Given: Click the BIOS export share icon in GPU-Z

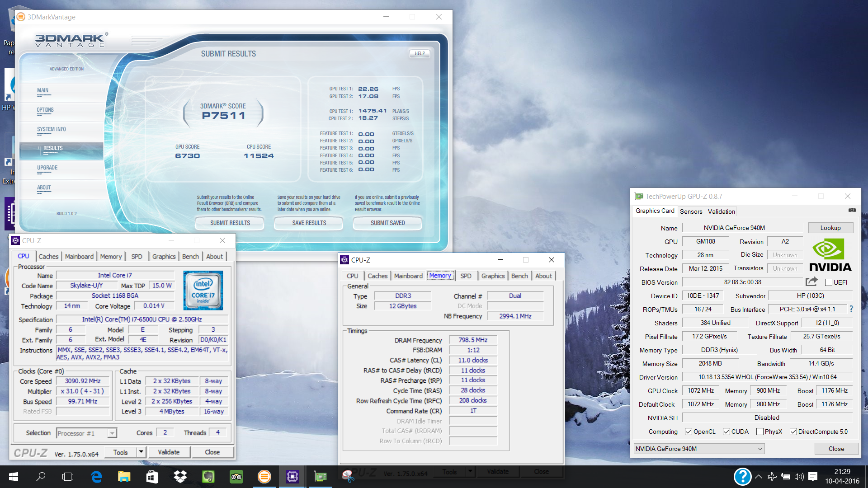Looking at the screenshot, I should pyautogui.click(x=812, y=282).
